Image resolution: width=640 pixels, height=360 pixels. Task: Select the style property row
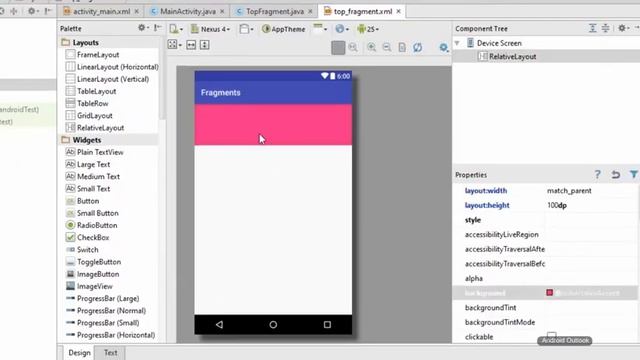(x=545, y=220)
